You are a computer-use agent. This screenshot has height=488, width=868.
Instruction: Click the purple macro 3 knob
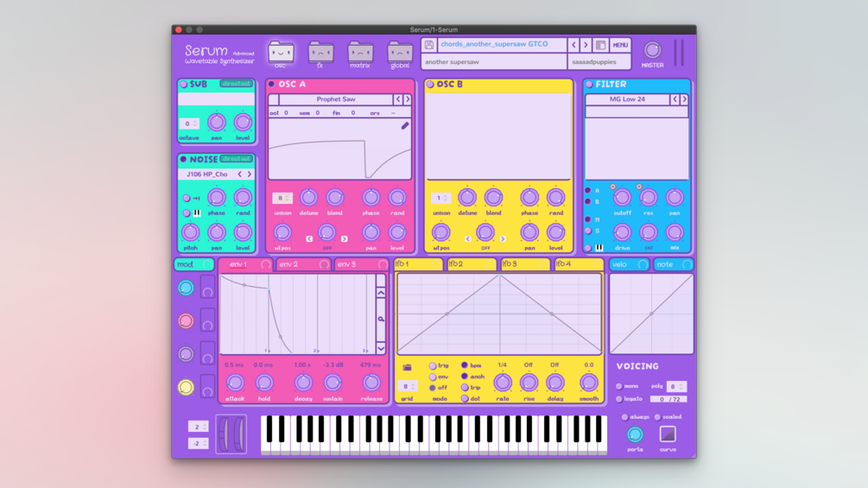186,354
